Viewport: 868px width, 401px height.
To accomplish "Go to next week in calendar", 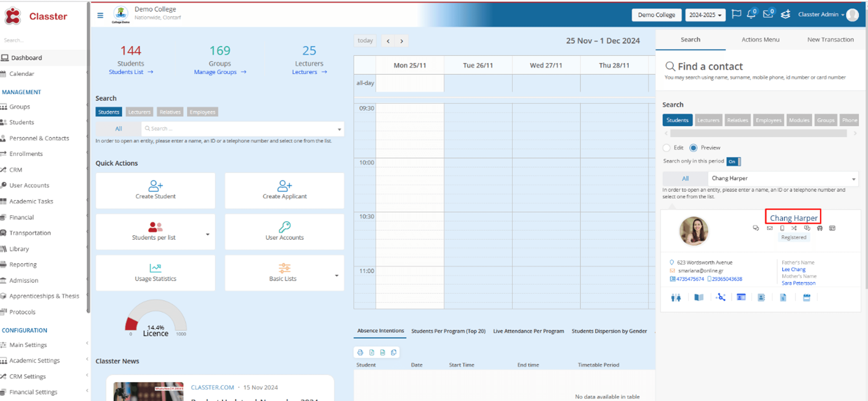I will [401, 41].
